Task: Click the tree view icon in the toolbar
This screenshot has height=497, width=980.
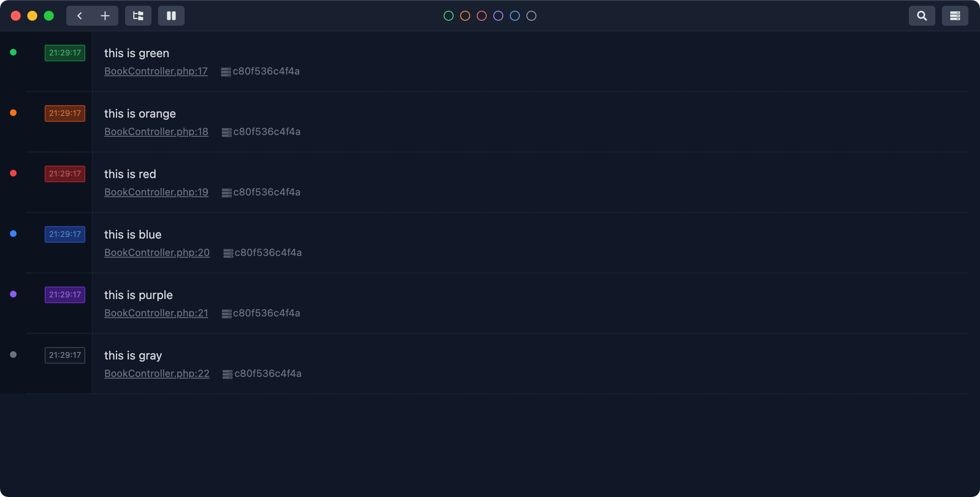Action: [138, 16]
